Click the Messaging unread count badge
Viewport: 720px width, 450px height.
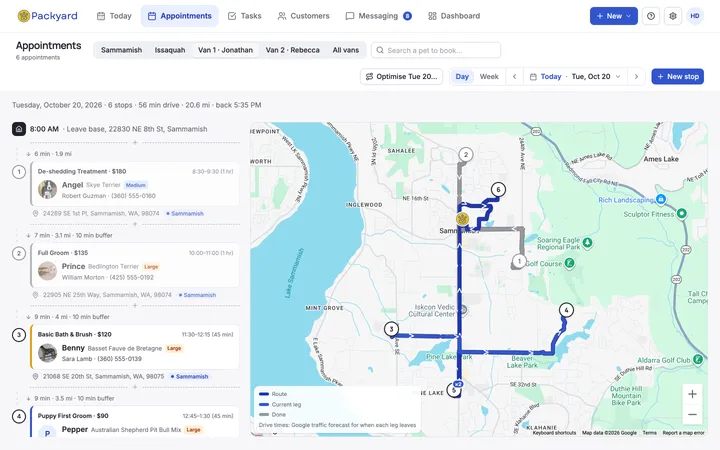point(407,16)
